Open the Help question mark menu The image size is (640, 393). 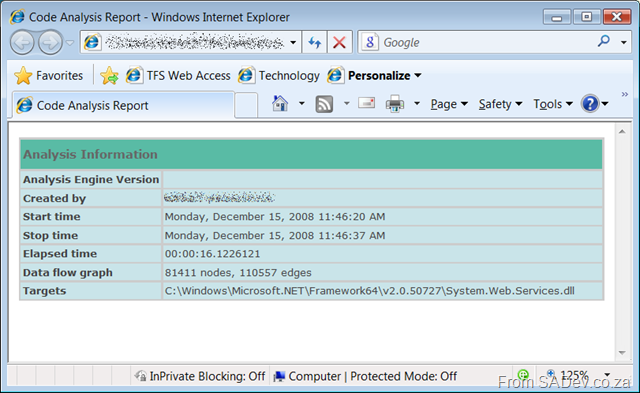point(595,104)
